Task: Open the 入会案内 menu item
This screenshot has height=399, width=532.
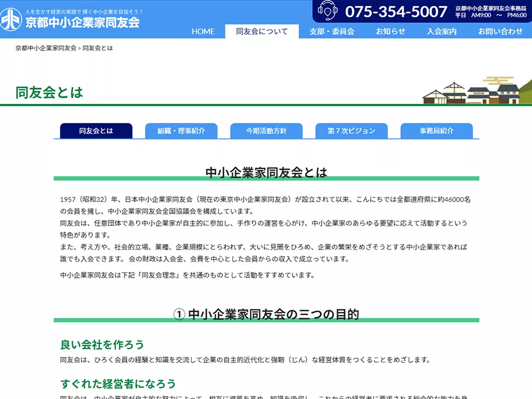Action: coord(442,31)
